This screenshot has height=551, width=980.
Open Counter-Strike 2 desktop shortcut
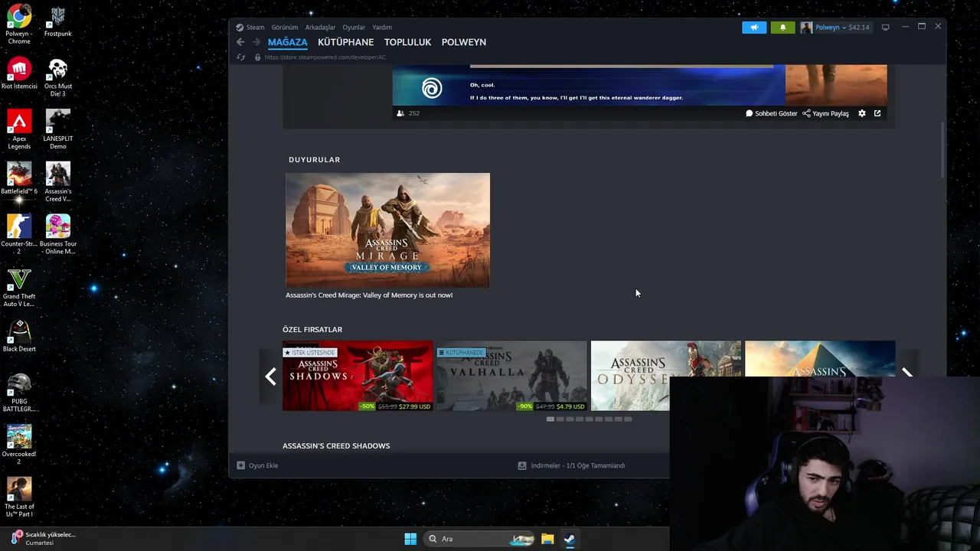pyautogui.click(x=19, y=235)
